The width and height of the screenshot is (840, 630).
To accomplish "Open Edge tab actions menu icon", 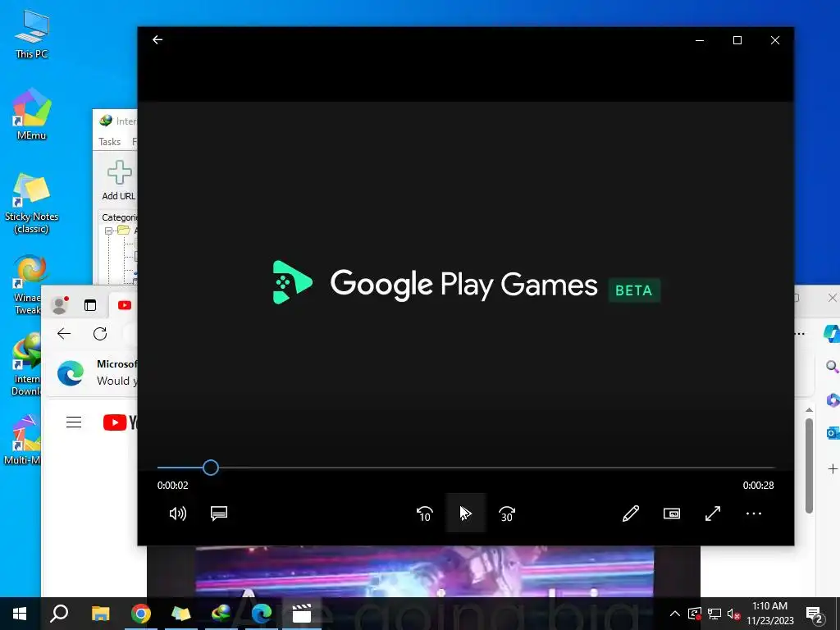I will tap(90, 305).
